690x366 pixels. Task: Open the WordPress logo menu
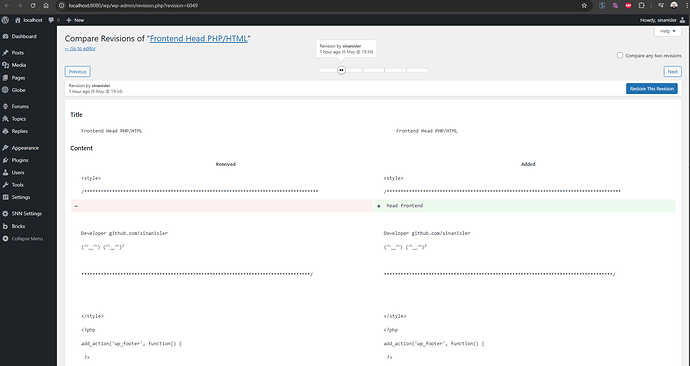point(5,20)
